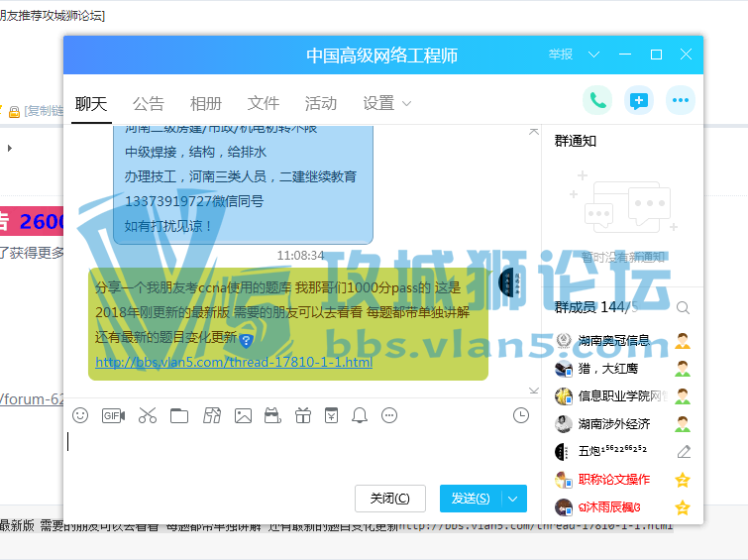Expand the triangle arrow in background page
Screen dimensions: 748x560
[x=10, y=148]
